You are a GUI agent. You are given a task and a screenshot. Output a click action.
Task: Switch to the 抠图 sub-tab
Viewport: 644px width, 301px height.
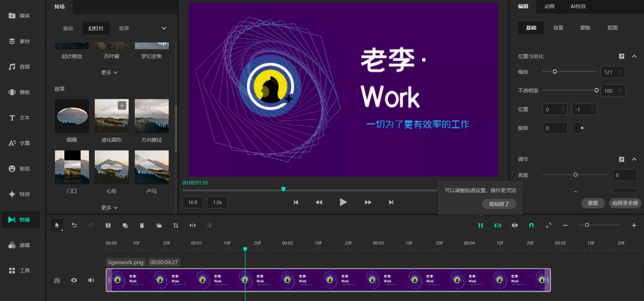point(612,28)
